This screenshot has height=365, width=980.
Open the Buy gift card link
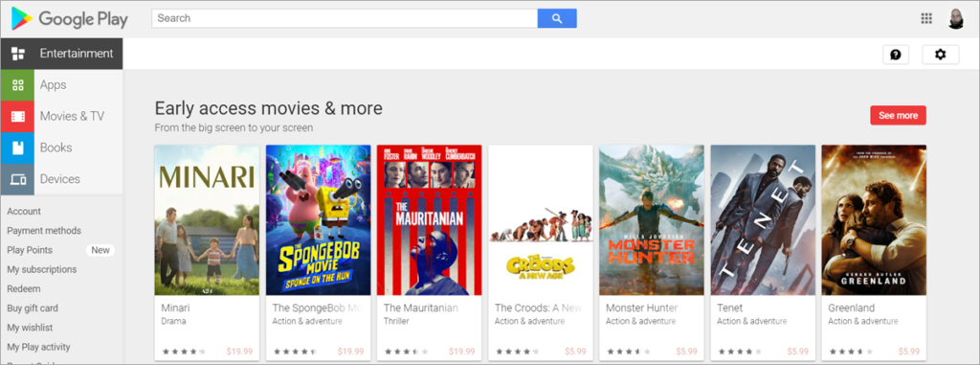click(x=33, y=308)
